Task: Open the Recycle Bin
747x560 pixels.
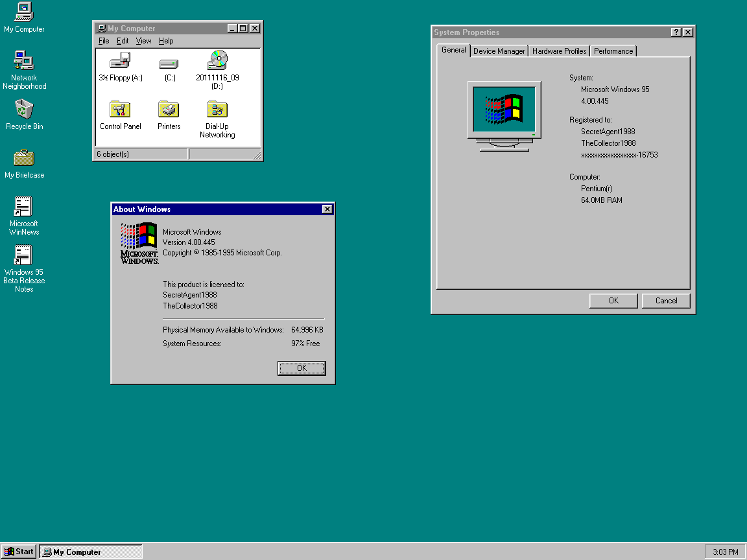Action: 24,110
